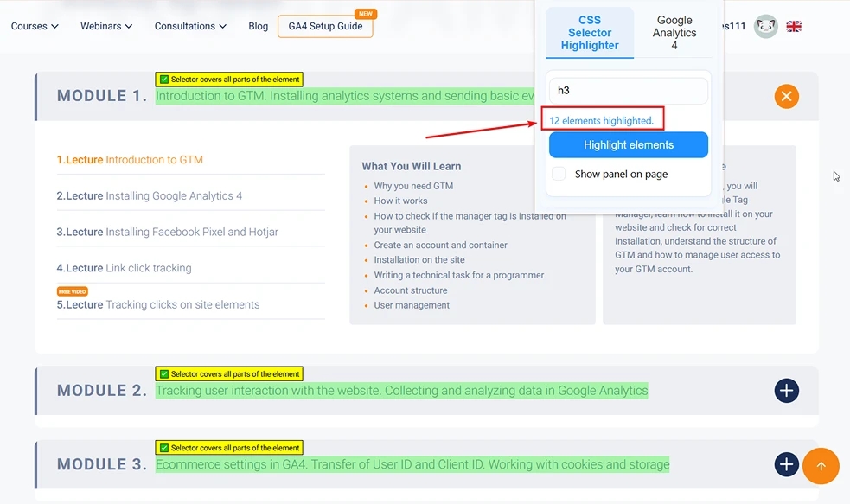Click the 'Account structure' bullet
The height and width of the screenshot is (504, 850).
411,290
